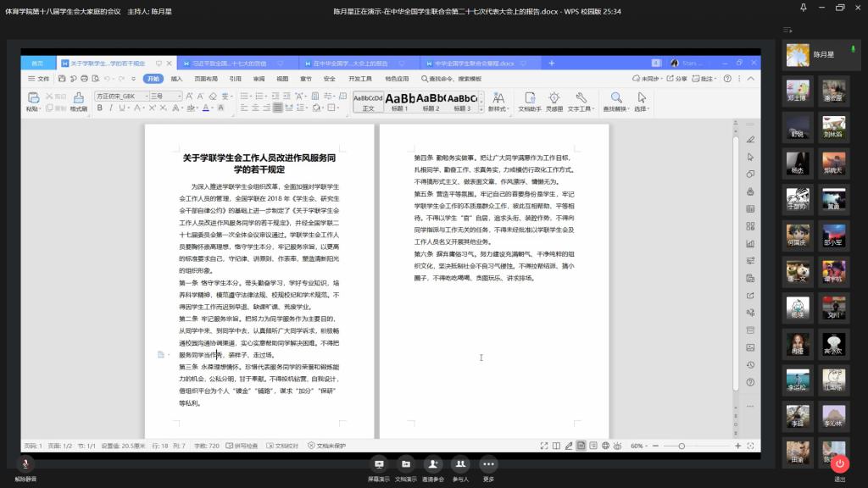868x488 pixels.
Task: Open the 参与人 participants icon
Action: (x=460, y=464)
